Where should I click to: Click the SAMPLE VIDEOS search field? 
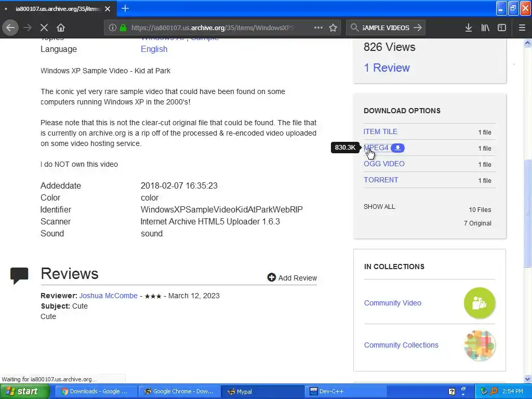coord(385,28)
